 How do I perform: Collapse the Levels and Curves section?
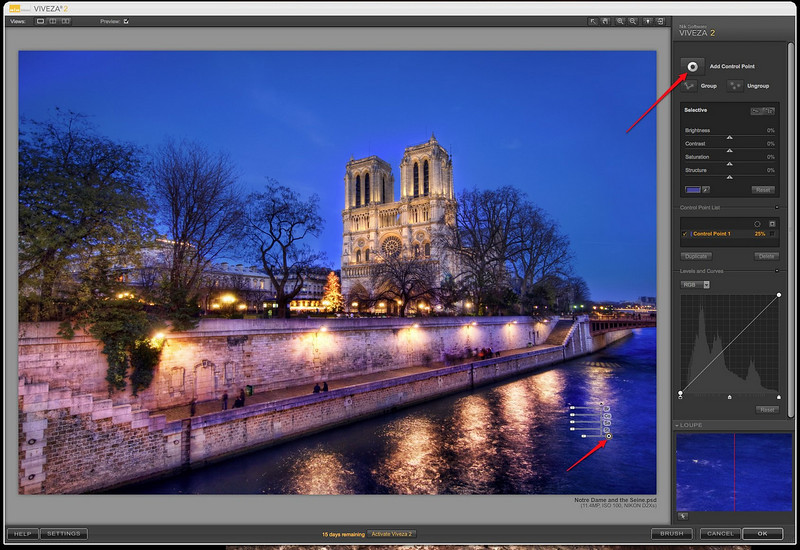click(777, 271)
